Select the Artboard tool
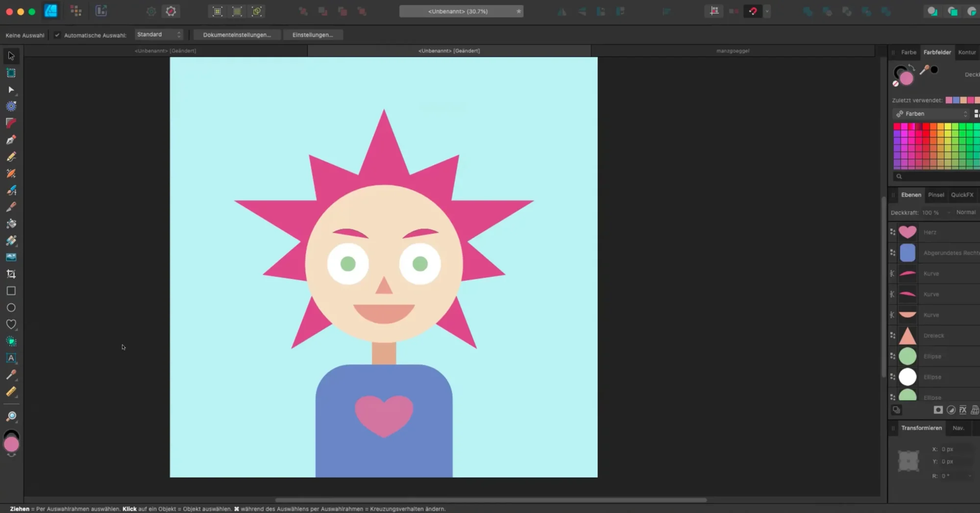Screen dimensions: 980x513 pos(11,73)
